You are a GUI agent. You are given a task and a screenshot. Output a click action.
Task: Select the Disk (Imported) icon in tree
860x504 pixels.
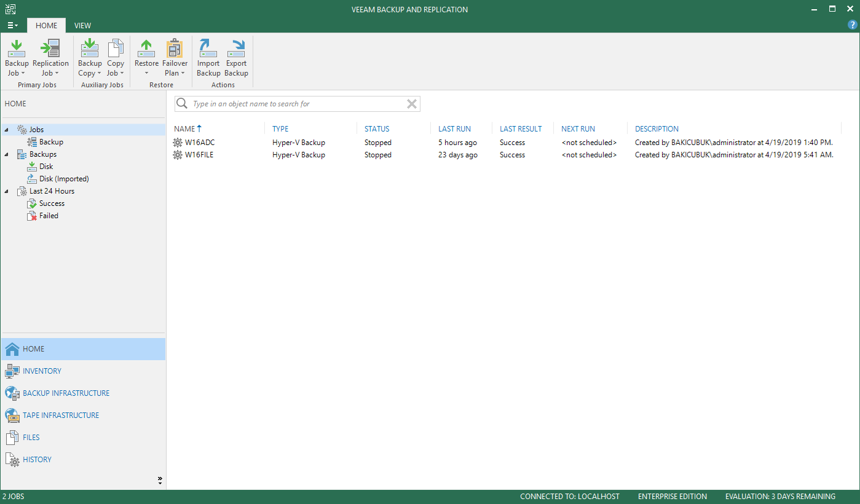tap(32, 179)
